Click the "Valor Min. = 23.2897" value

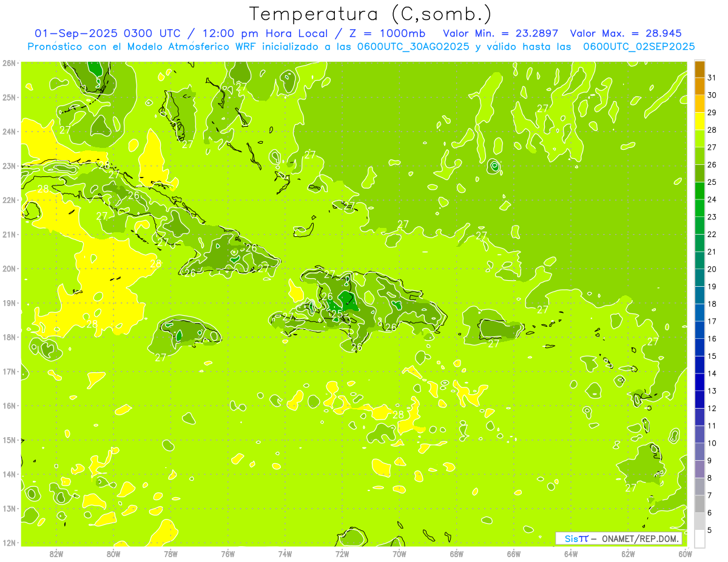point(500,33)
